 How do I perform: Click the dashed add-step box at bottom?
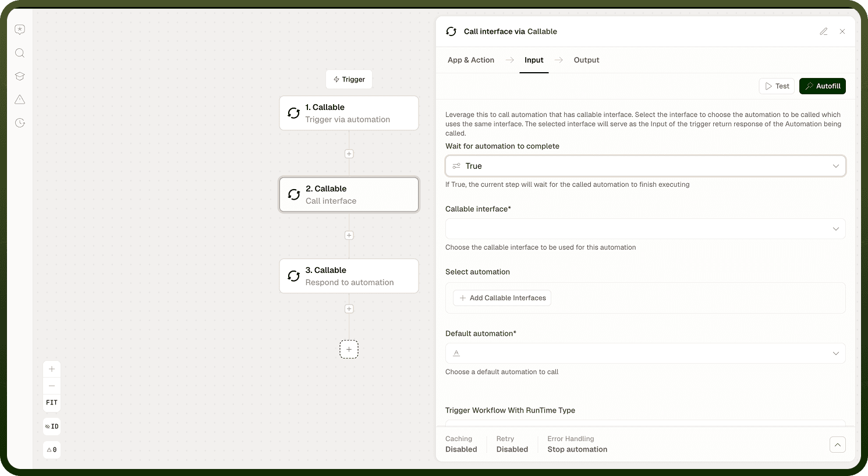[x=349, y=349]
